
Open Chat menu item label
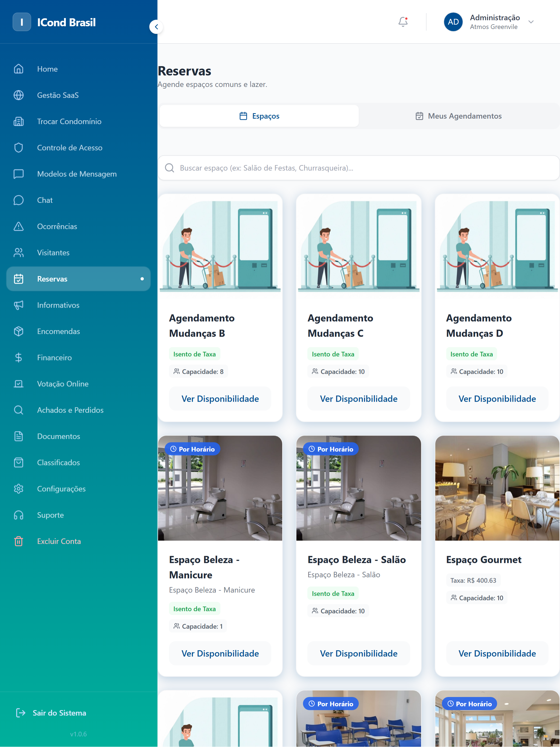click(45, 200)
